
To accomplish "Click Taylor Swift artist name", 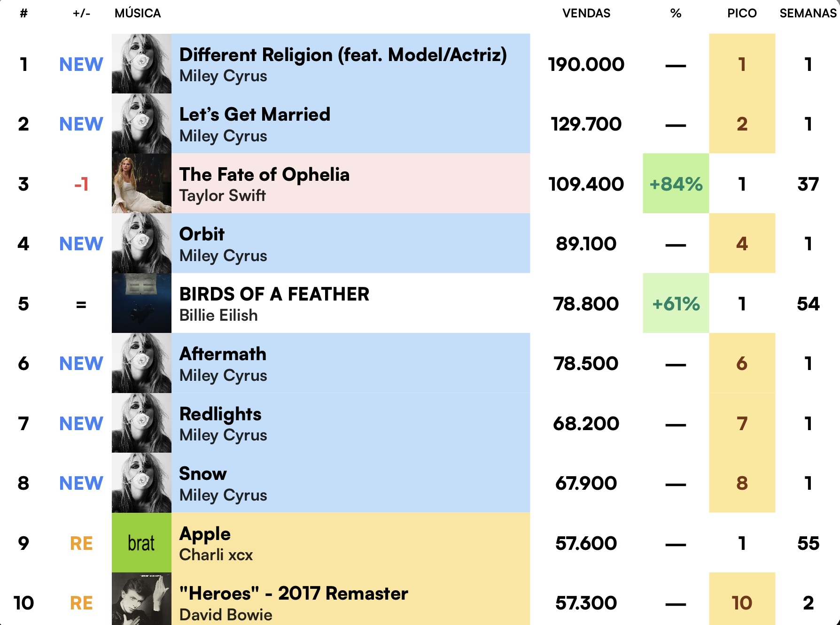I will click(x=223, y=195).
